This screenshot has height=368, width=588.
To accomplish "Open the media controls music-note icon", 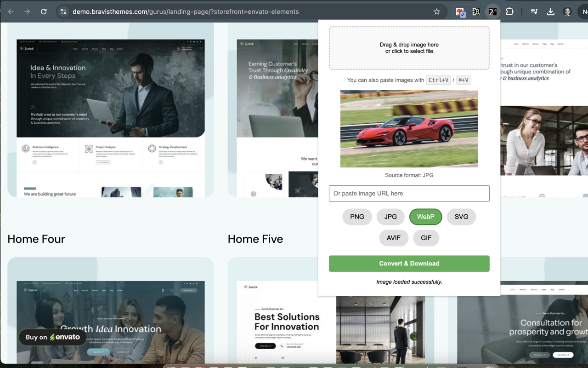I will pyautogui.click(x=534, y=12).
